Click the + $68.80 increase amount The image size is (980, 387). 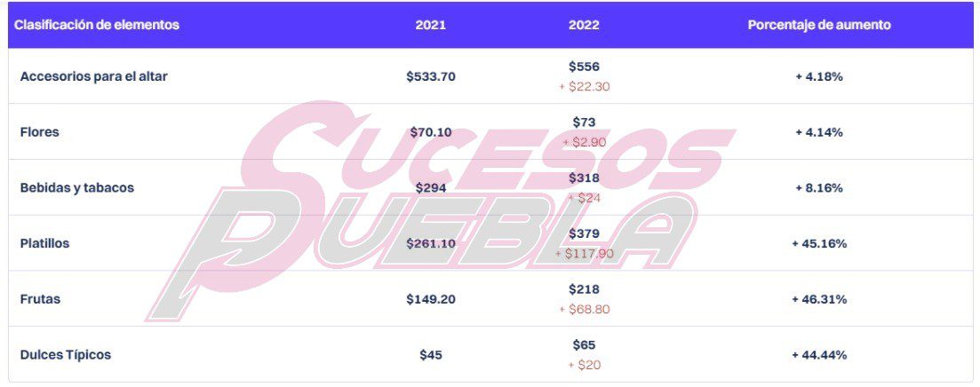[x=584, y=310]
